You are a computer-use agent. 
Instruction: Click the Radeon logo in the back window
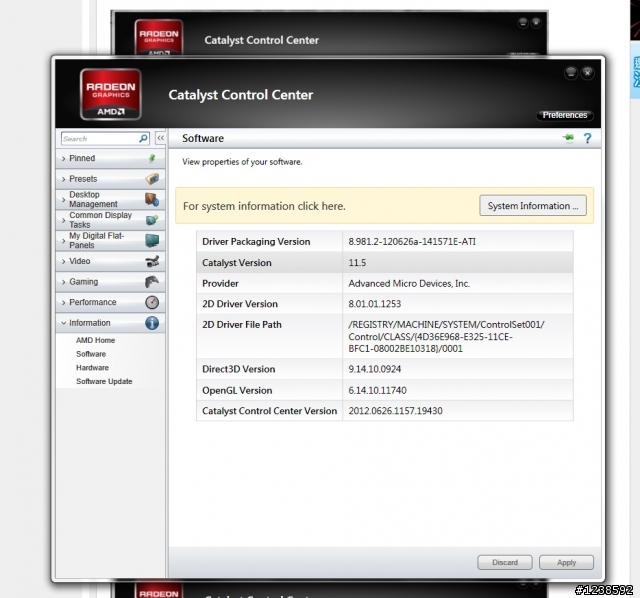(159, 37)
